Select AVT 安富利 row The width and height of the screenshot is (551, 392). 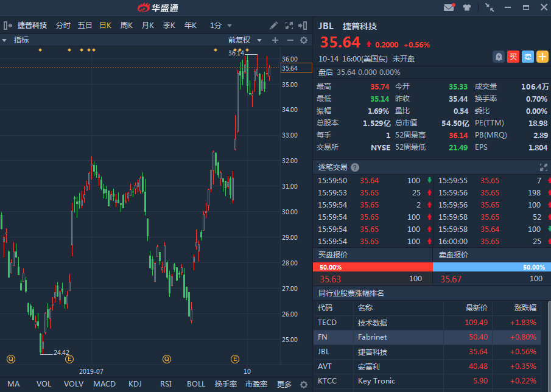coord(427,366)
